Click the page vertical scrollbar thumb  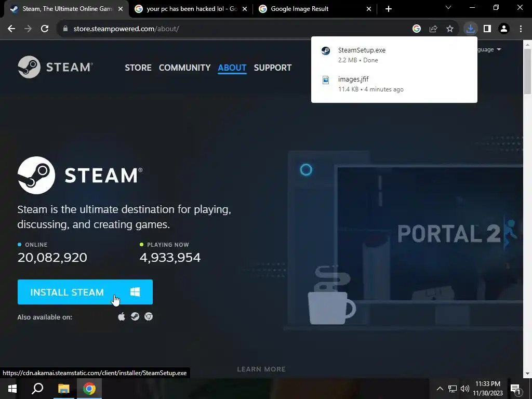(x=528, y=71)
